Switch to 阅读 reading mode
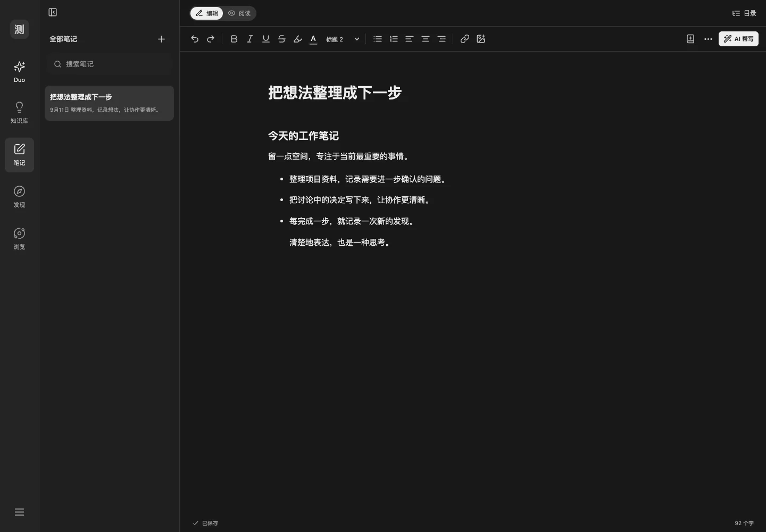The height and width of the screenshot is (532, 766). click(x=239, y=13)
